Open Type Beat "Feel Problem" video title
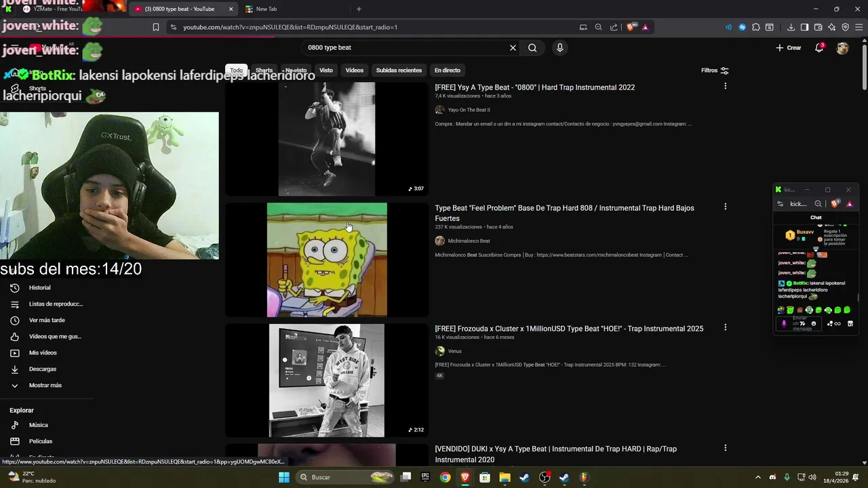This screenshot has width=868, height=488. pos(565,213)
